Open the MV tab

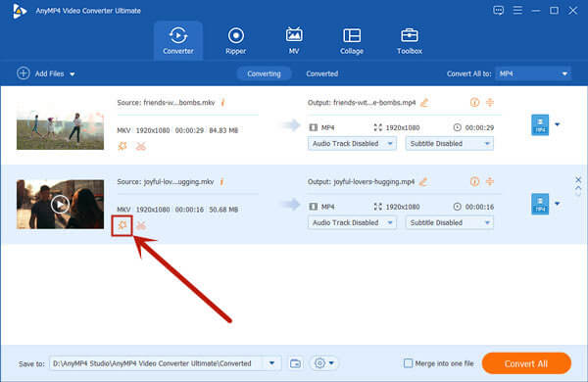pyautogui.click(x=294, y=40)
